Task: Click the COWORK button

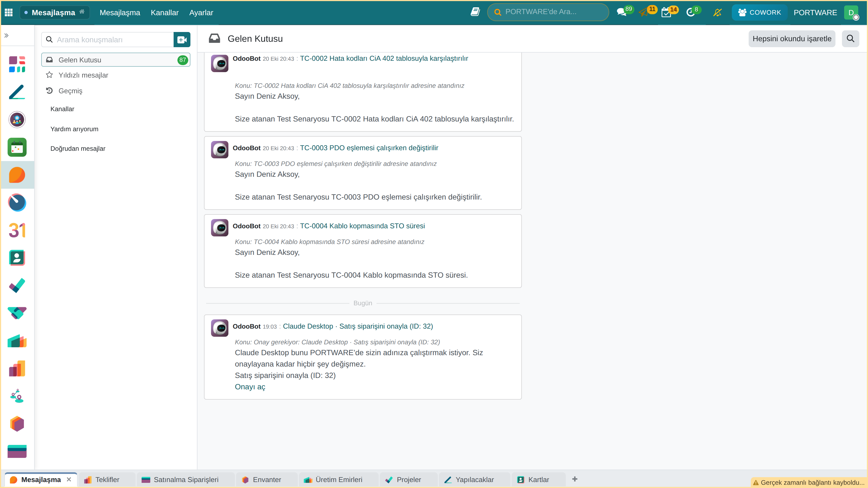Action: click(759, 12)
